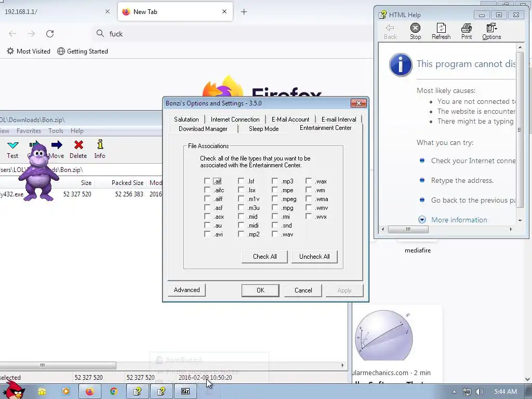
Task: Close the Firefox New Tab tab
Action: 224,11
